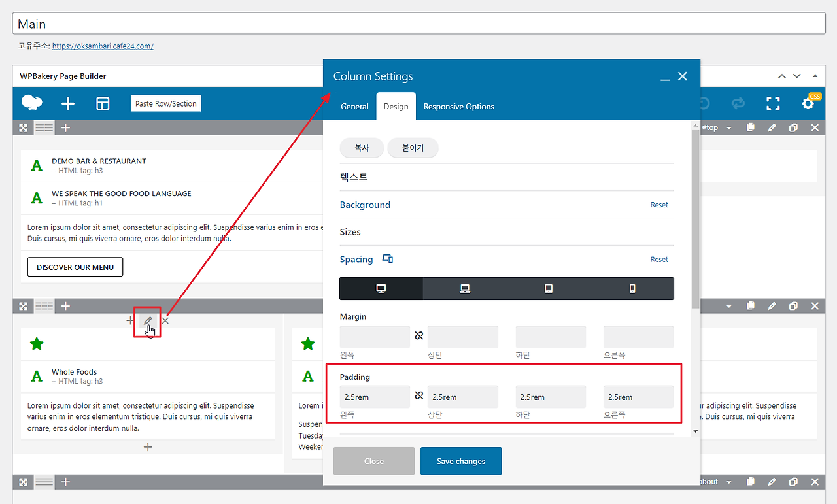
Task: Collapse the WPBakery Page Builder panel
Action: [815, 76]
